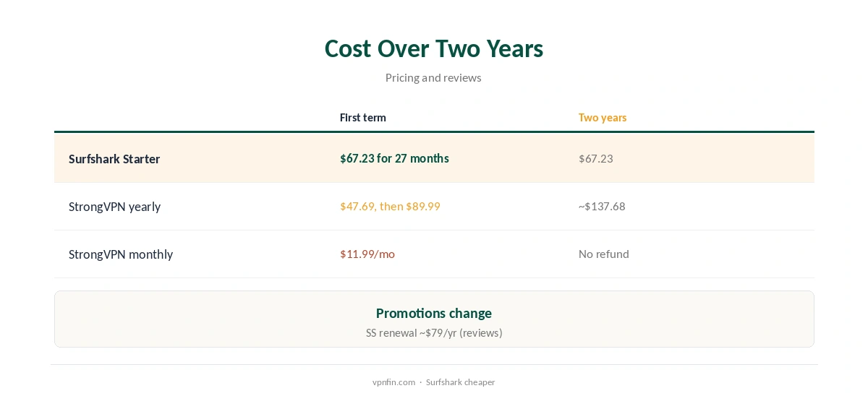Click the 'vpnfin.com' footer text

click(393, 382)
